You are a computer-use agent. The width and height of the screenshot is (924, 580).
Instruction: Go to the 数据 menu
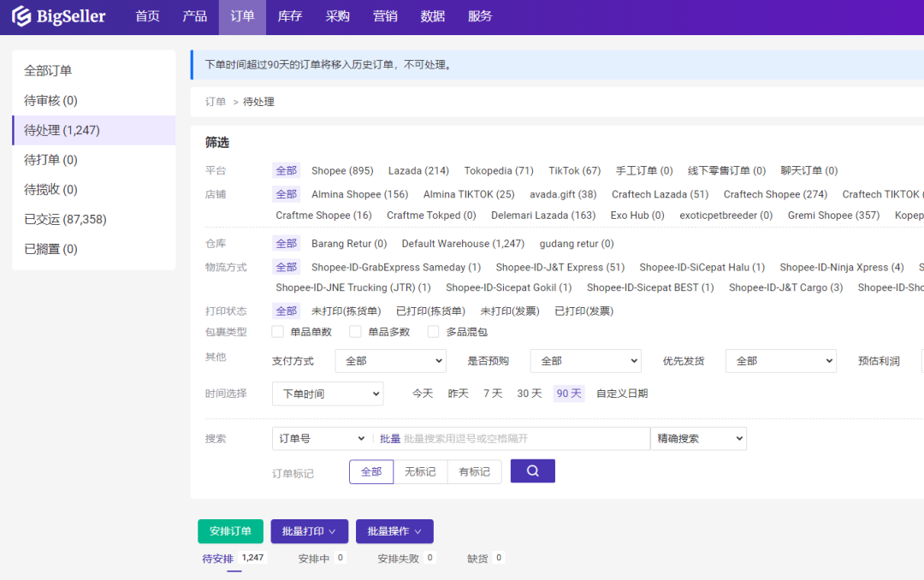click(433, 17)
